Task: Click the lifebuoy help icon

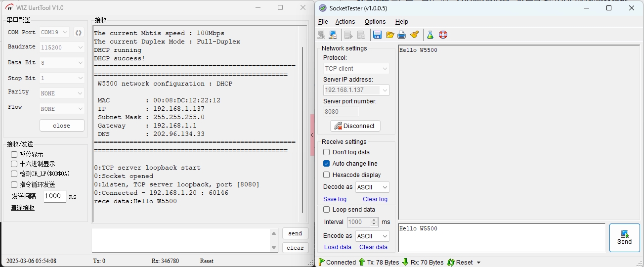Action: point(443,35)
